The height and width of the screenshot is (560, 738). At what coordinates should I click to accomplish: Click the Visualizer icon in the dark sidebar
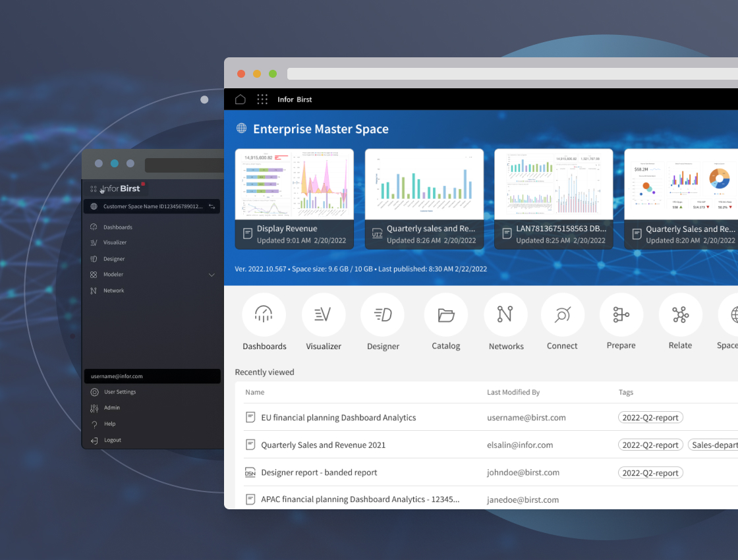point(94,242)
